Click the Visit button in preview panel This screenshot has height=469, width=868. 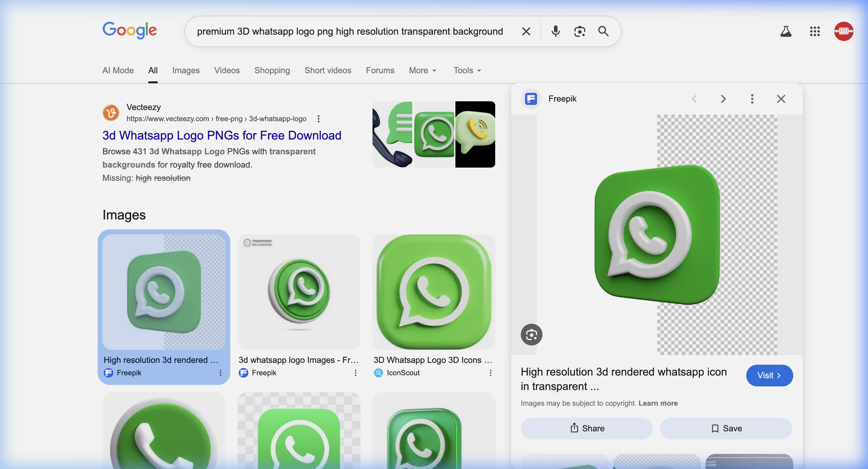769,375
